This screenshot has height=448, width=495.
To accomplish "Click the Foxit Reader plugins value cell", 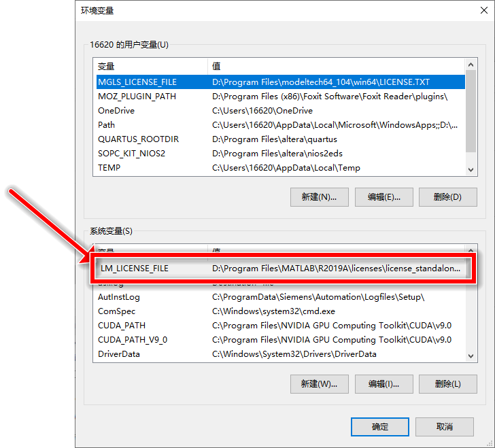I will click(330, 97).
